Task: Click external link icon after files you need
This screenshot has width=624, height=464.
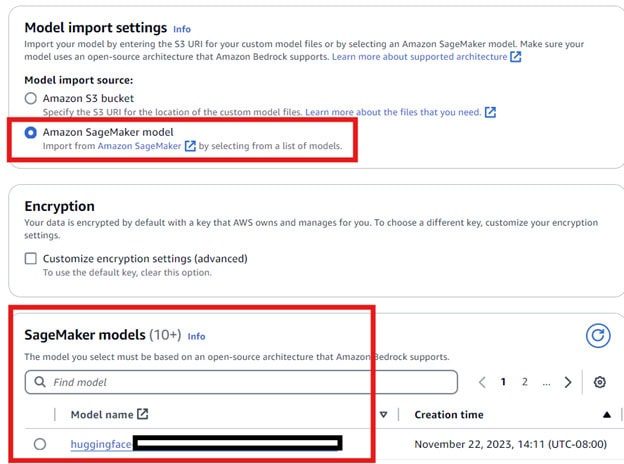Action: pos(490,112)
